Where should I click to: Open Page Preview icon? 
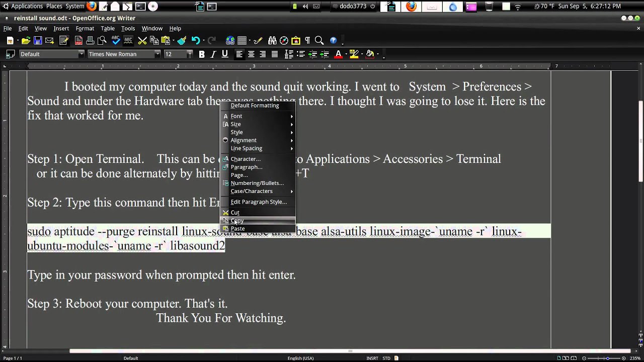point(102,41)
